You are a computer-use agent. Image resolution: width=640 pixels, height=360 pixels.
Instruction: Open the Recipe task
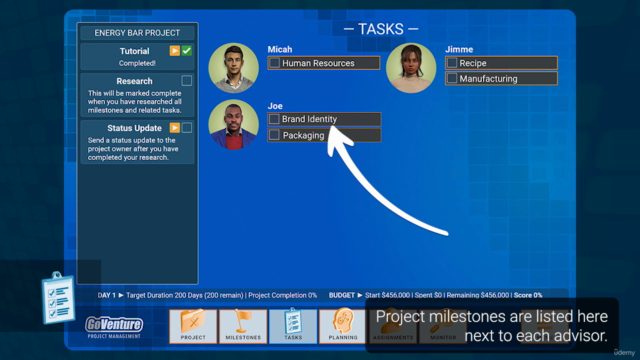coord(501,63)
